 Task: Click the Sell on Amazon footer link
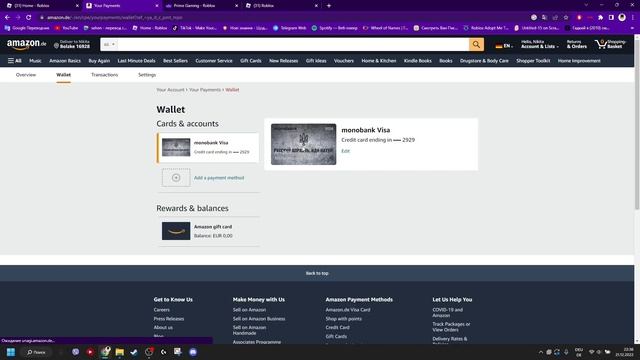coord(249,309)
